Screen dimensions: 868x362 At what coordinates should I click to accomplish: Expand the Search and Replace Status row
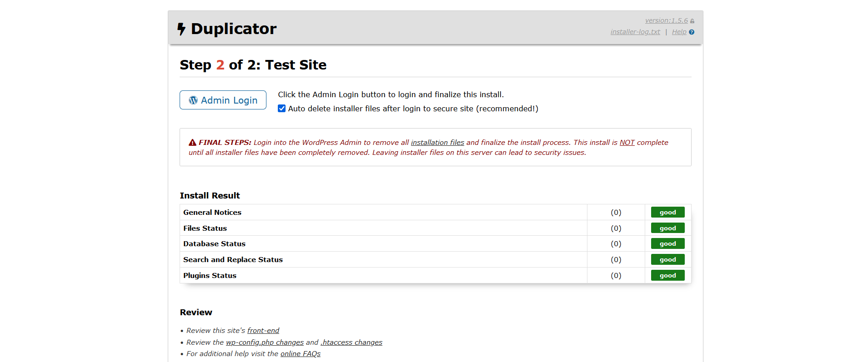(436, 260)
